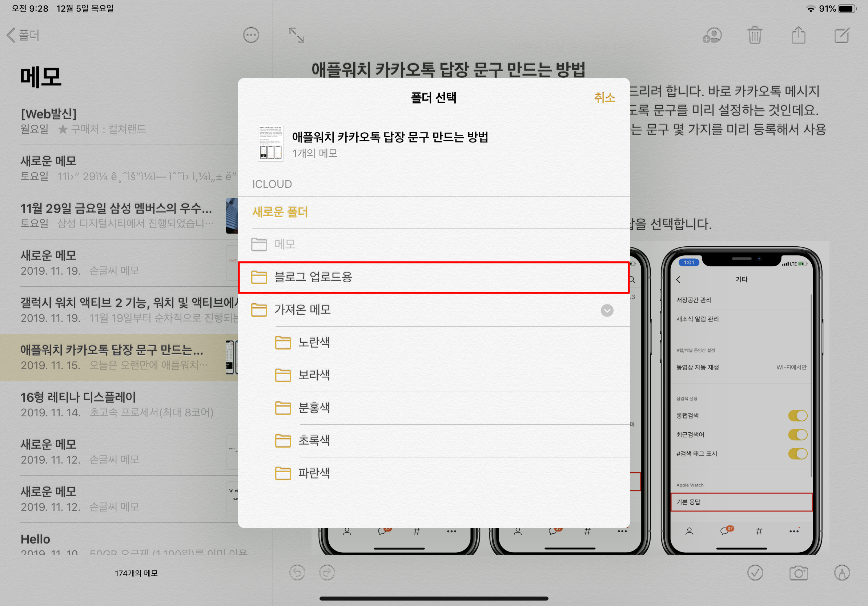Tap the compose new note icon

point(841,36)
